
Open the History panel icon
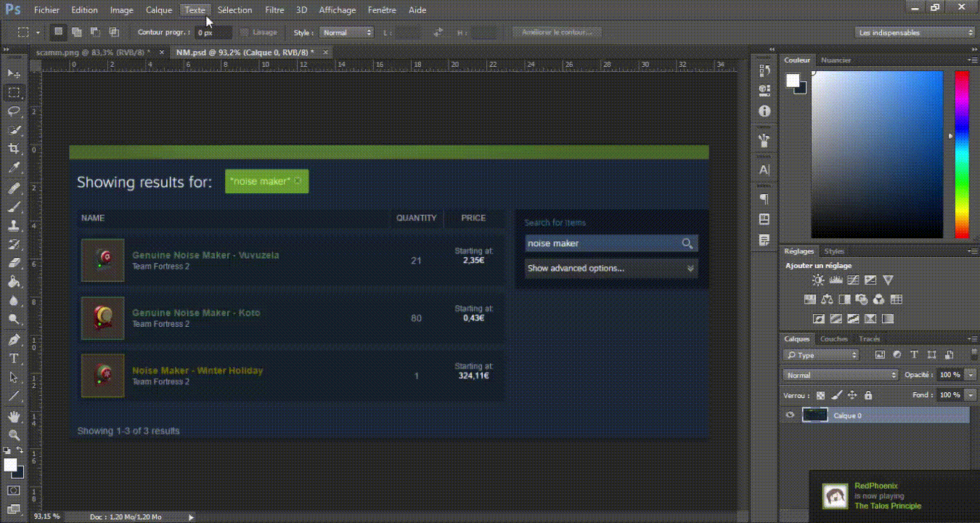764,70
